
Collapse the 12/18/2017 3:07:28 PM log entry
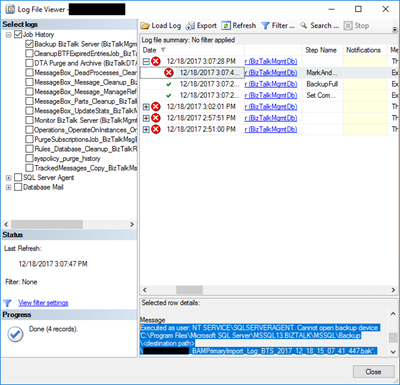(x=146, y=61)
